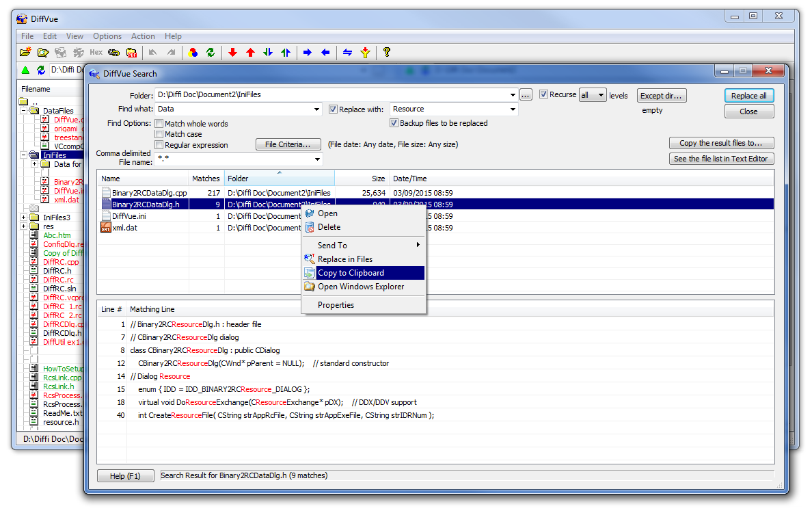Screen dimensions: 812x513
Task: Click the yellow question mark help icon
Action: pos(387,52)
